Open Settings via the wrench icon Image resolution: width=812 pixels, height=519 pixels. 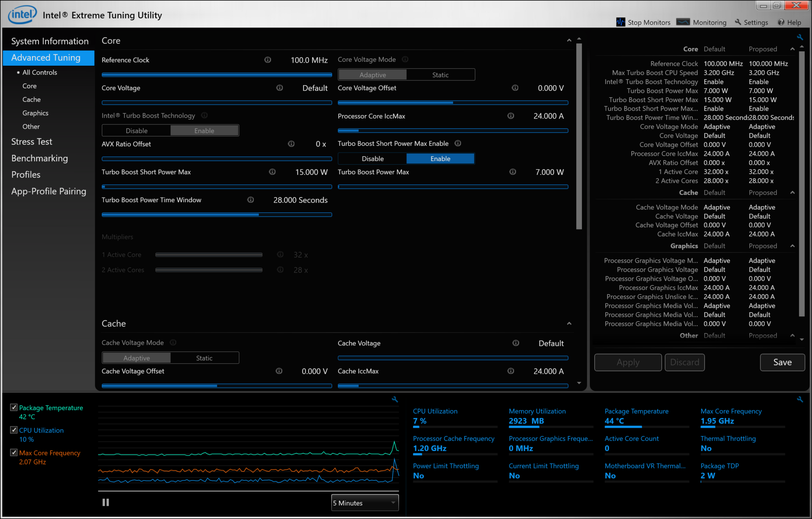pyautogui.click(x=738, y=22)
